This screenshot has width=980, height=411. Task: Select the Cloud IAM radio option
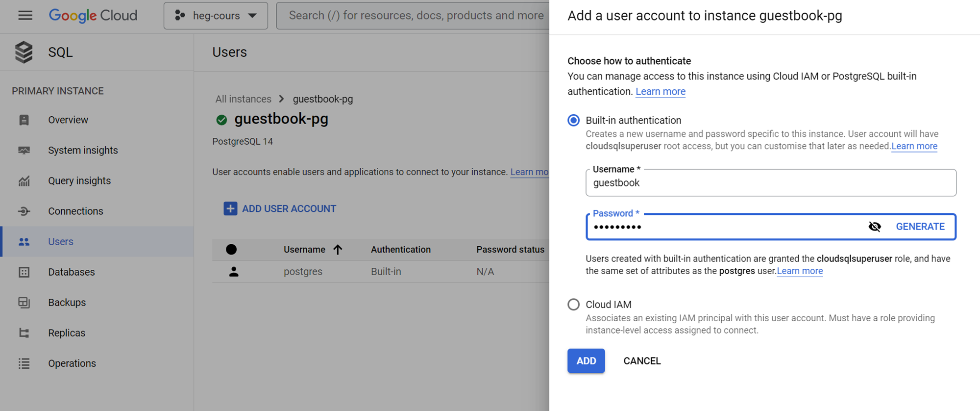[573, 305]
